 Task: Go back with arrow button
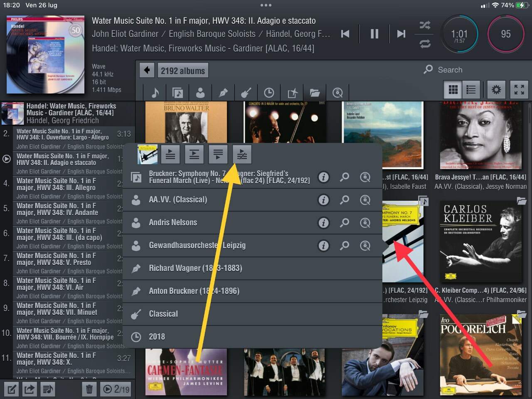tap(147, 70)
